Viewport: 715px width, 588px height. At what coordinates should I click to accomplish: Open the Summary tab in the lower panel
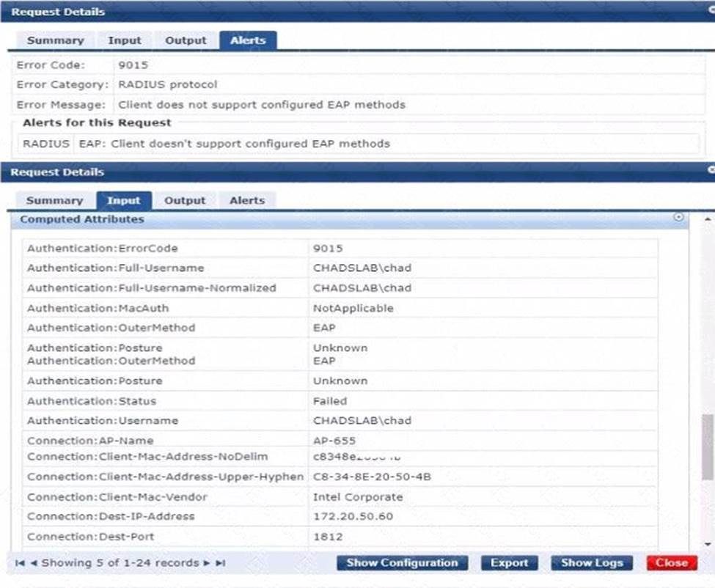[x=55, y=200]
